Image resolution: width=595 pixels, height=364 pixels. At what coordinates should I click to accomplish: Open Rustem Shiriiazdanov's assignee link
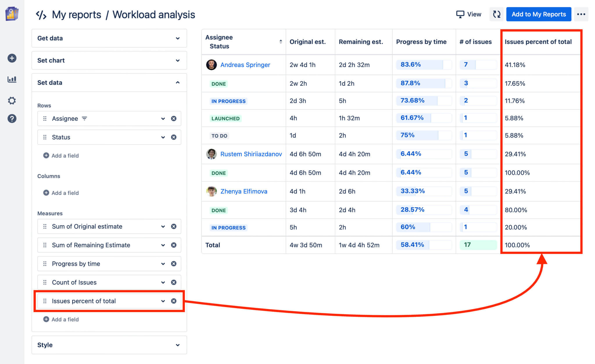(251, 154)
